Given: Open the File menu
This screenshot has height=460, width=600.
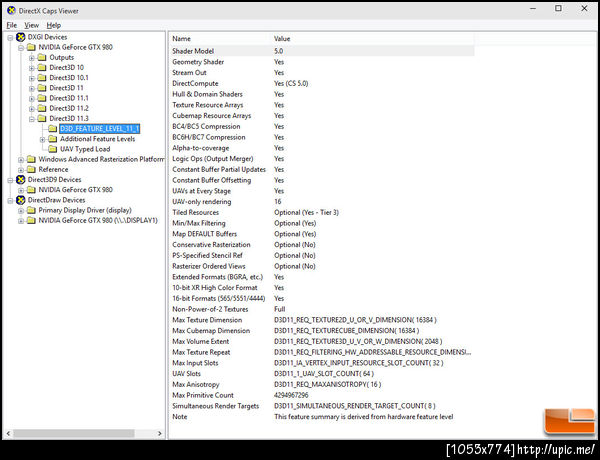Looking at the screenshot, I should pos(11,25).
